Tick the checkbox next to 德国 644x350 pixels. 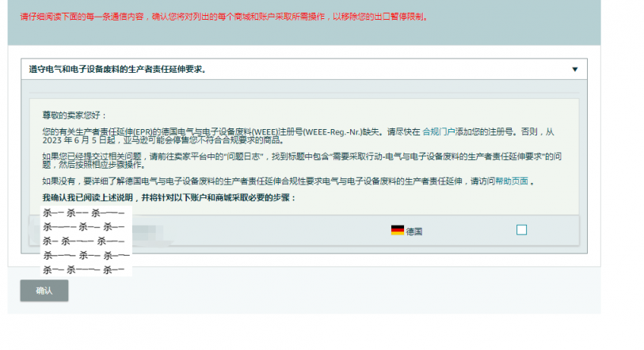pos(521,230)
